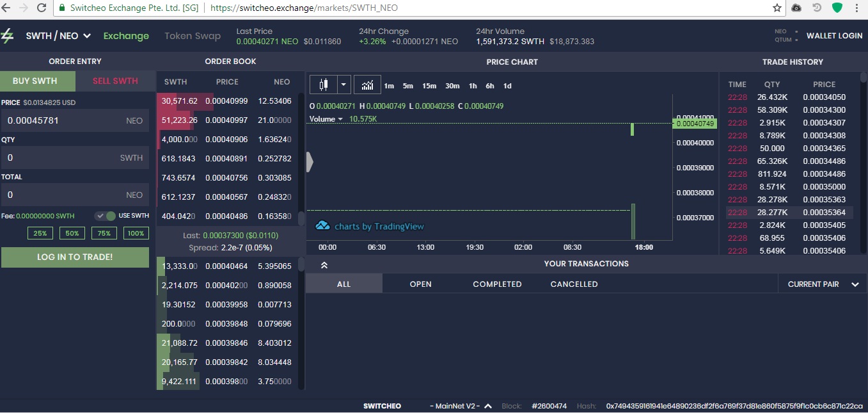Click 24hr Volume 1,591,373.2 SWTH value
This screenshot has height=413, width=868.
[510, 42]
